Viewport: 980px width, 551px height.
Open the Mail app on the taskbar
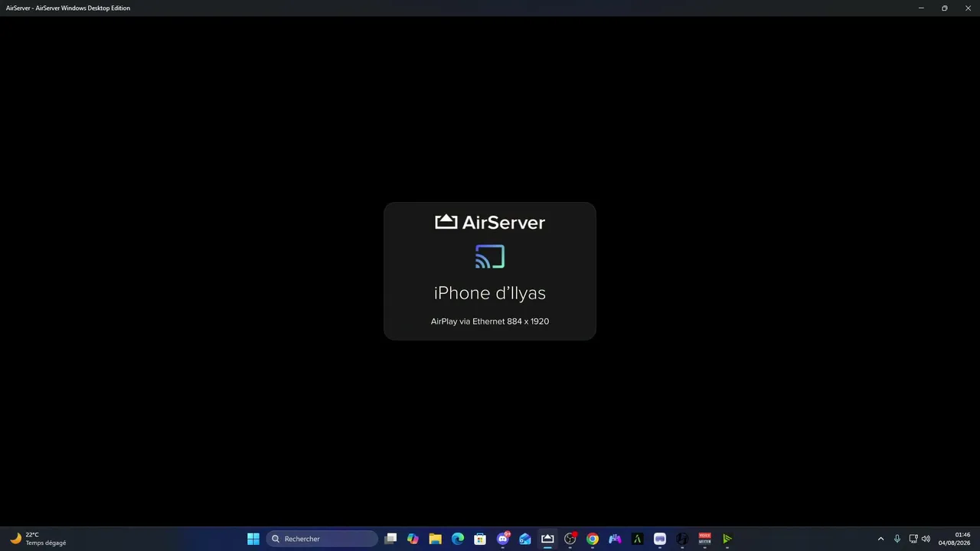pos(525,539)
